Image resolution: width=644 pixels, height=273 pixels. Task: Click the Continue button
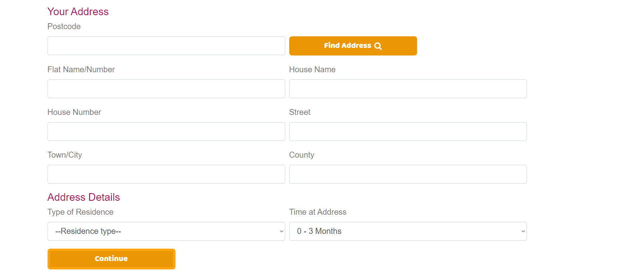(111, 259)
